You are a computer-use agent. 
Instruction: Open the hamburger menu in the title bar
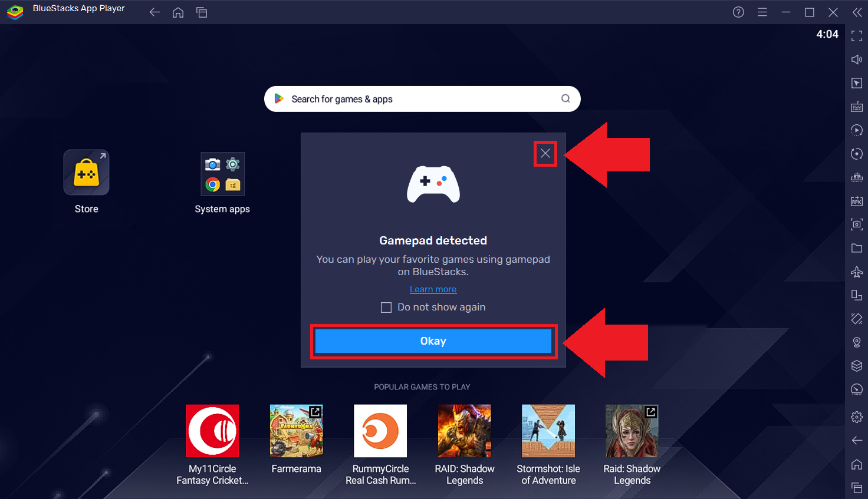click(x=762, y=12)
